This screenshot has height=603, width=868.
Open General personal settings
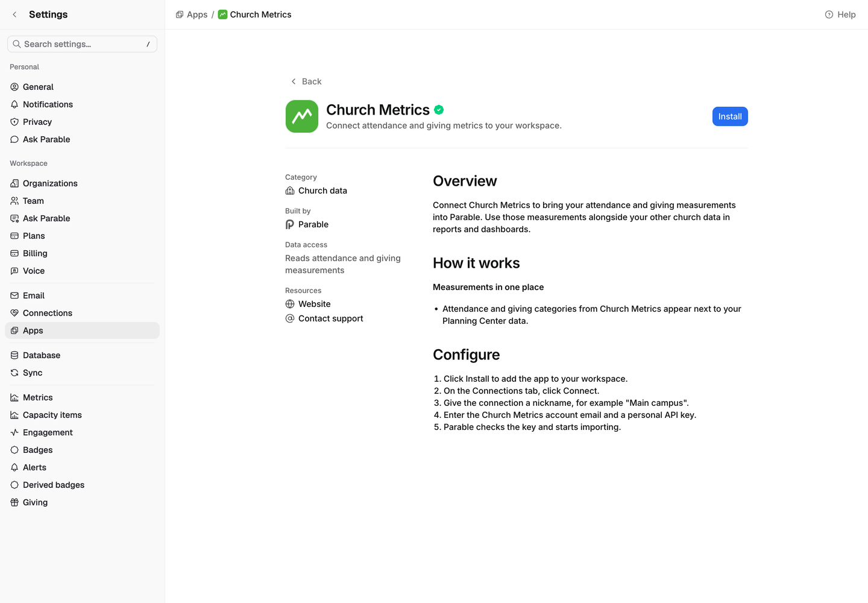pos(82,87)
